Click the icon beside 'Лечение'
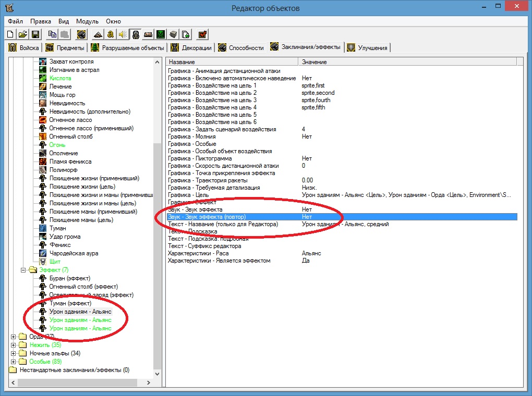This screenshot has height=396, width=532. click(x=43, y=86)
